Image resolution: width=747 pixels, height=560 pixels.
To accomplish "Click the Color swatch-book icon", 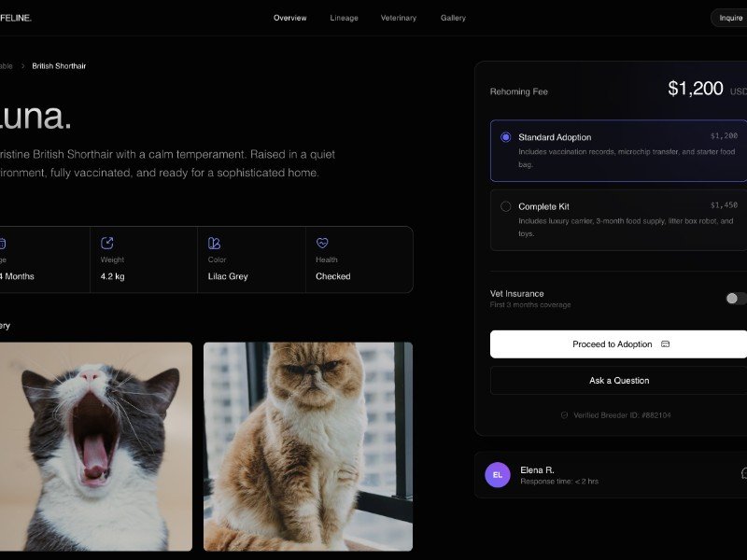I will click(x=215, y=243).
